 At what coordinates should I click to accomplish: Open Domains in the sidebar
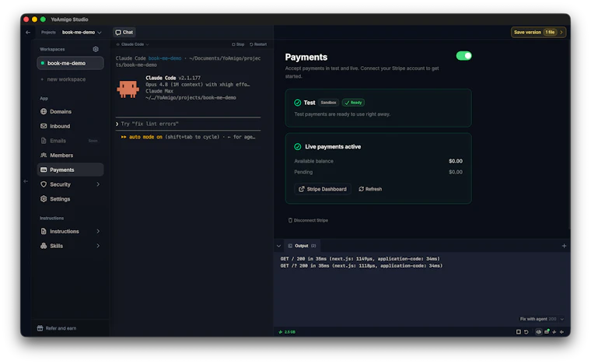coord(70,111)
